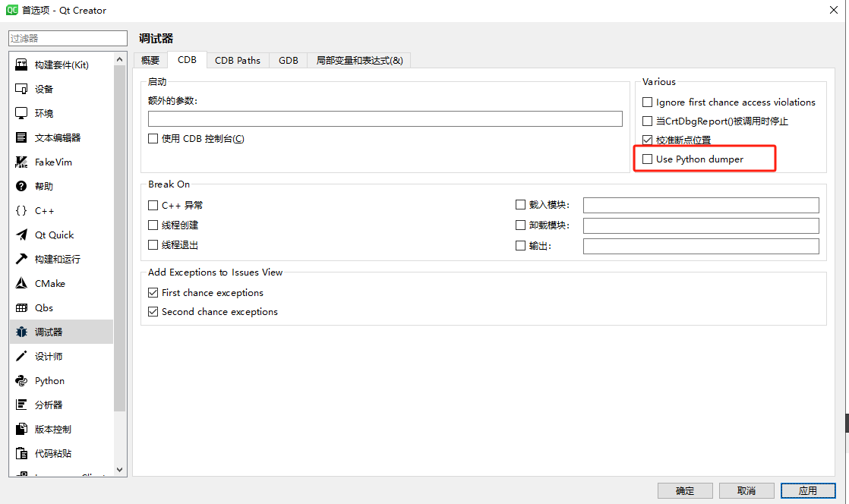Viewport: 849px width, 504px height.
Task: Open the GDB tab
Action: point(288,60)
